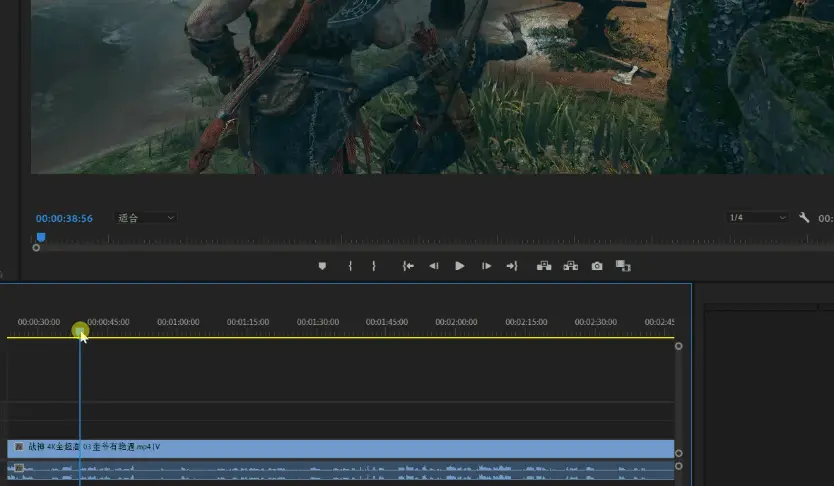Click the fx badge on the video clip

pos(19,447)
